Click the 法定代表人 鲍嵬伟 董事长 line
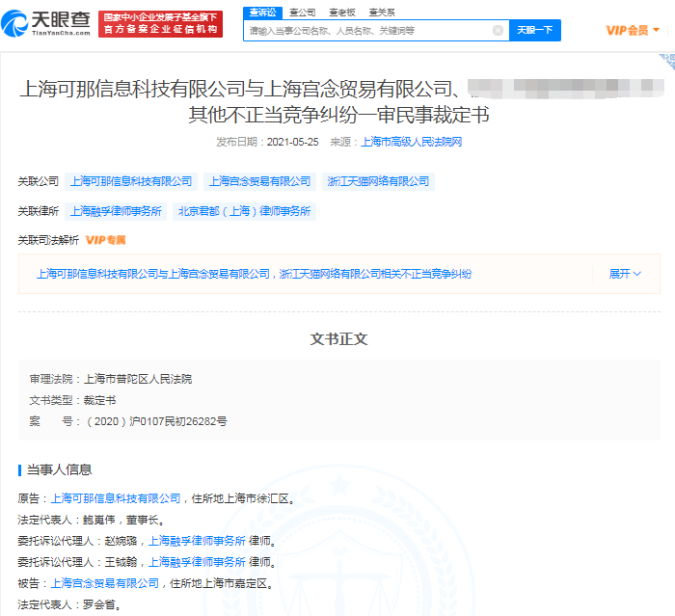This screenshot has height=616, width=675. pyautogui.click(x=92, y=520)
